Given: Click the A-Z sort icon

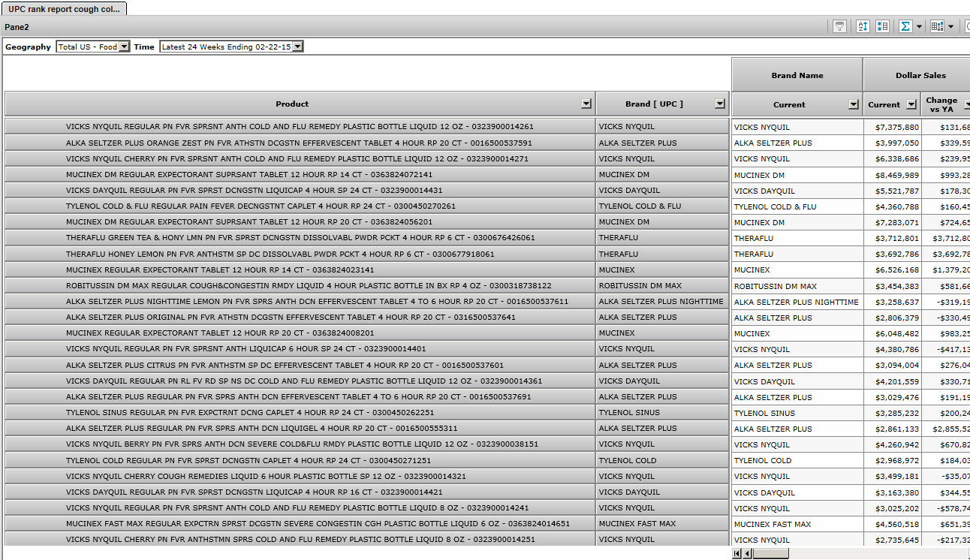Looking at the screenshot, I should [863, 26].
